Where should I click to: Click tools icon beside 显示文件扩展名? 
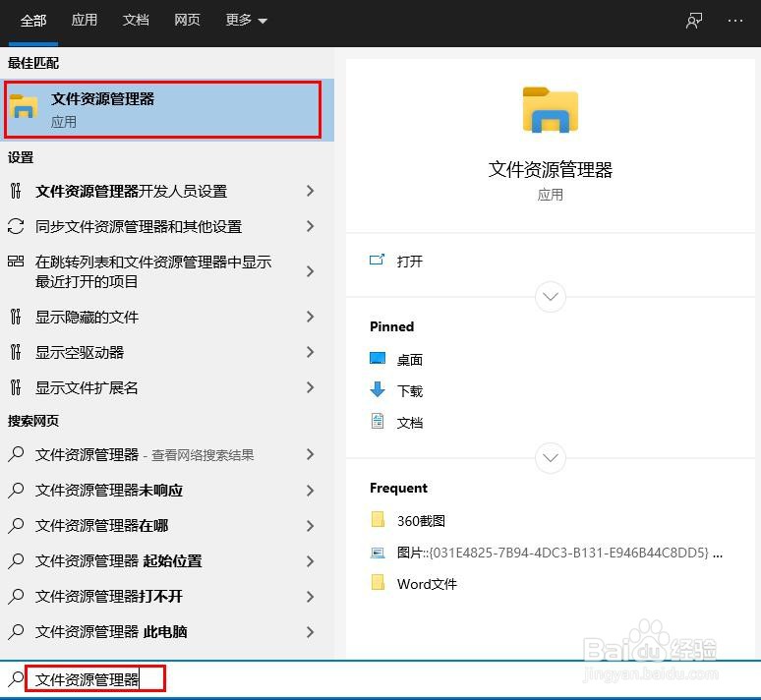click(16, 387)
